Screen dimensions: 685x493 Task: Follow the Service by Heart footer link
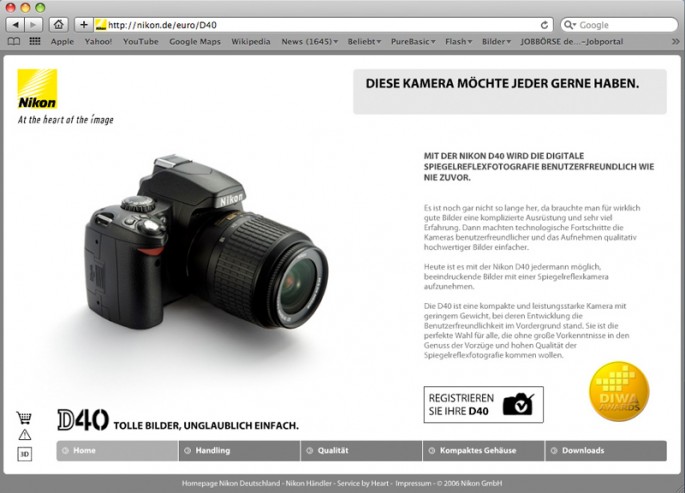coord(363,483)
